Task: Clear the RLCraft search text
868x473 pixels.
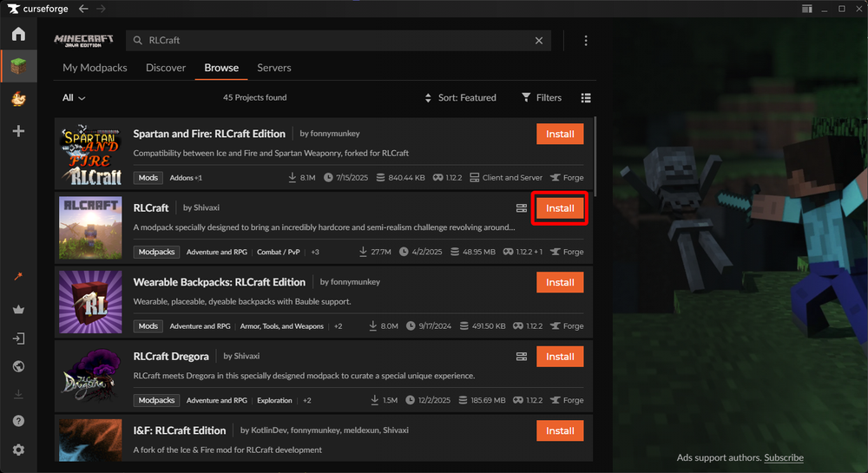Action: (x=539, y=41)
